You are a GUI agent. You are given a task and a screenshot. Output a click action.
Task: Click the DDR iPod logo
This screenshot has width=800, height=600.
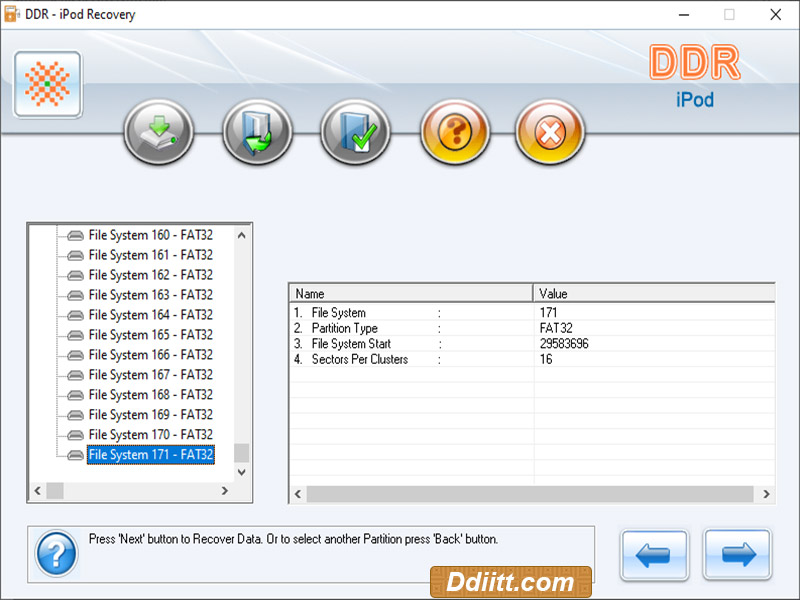tap(693, 75)
